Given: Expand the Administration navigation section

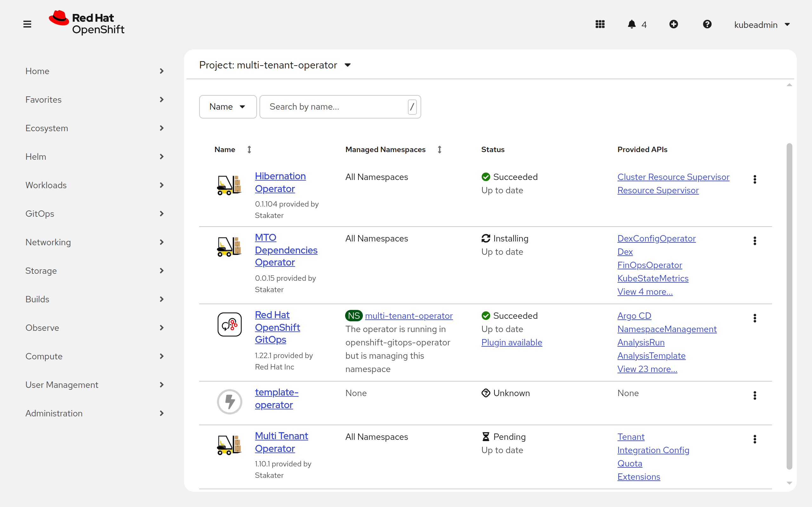Looking at the screenshot, I should point(95,413).
